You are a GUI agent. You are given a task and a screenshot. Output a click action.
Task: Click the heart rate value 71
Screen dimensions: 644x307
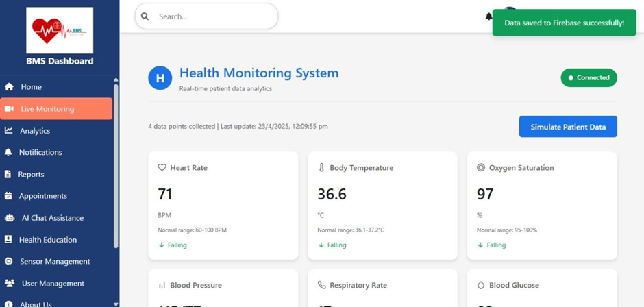pyautogui.click(x=165, y=194)
